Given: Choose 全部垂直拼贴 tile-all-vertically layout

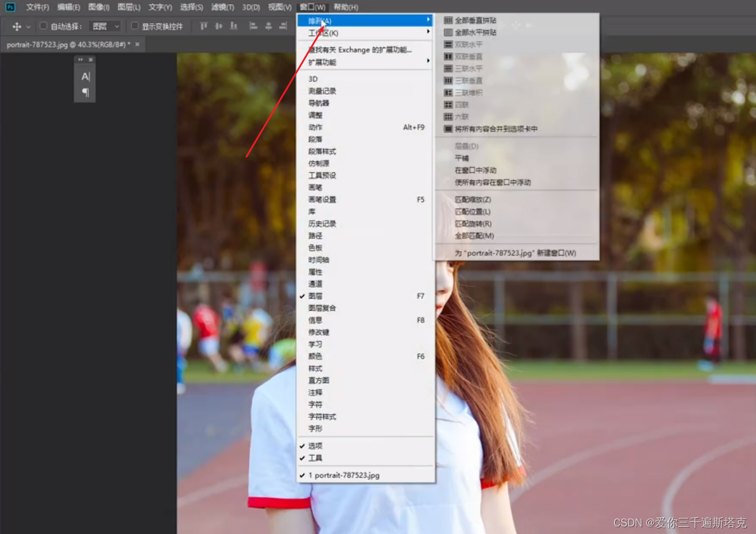Looking at the screenshot, I should tap(516, 20).
